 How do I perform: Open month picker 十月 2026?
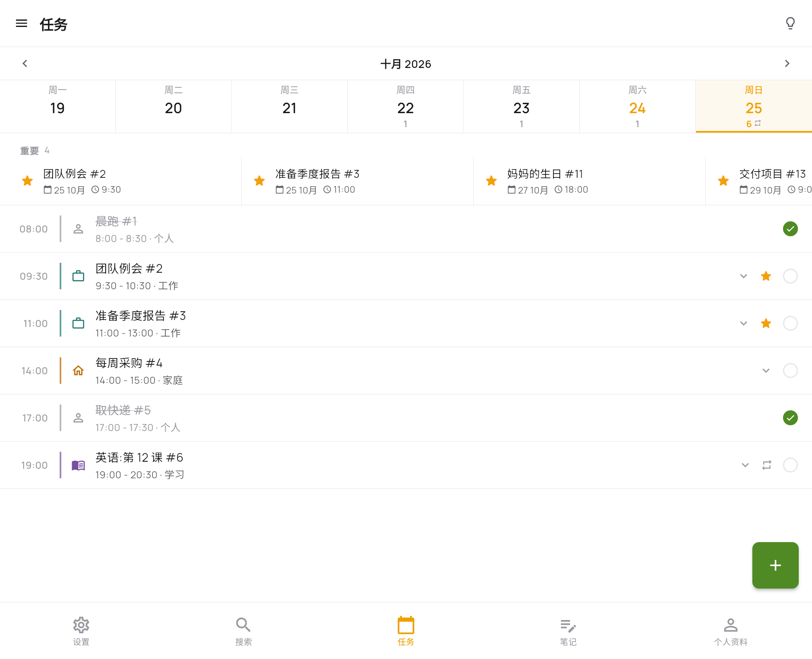pyautogui.click(x=406, y=64)
